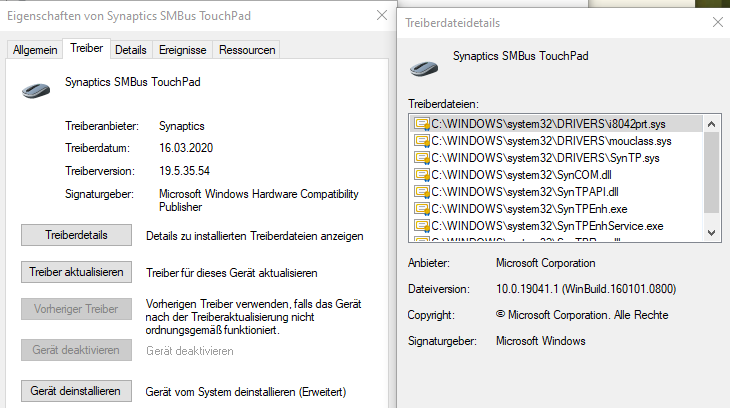Switch to the Ereignisse tab
The height and width of the screenshot is (408, 730).
click(182, 50)
